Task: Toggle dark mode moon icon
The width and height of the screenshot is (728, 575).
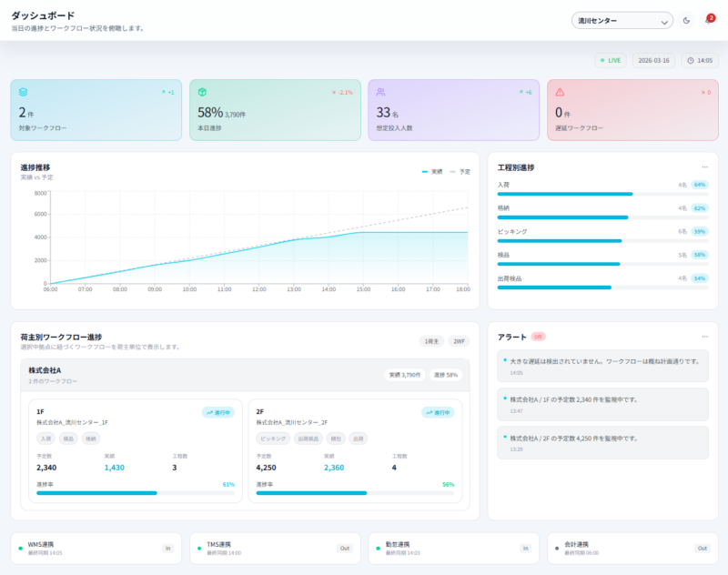Action: pyautogui.click(x=686, y=20)
